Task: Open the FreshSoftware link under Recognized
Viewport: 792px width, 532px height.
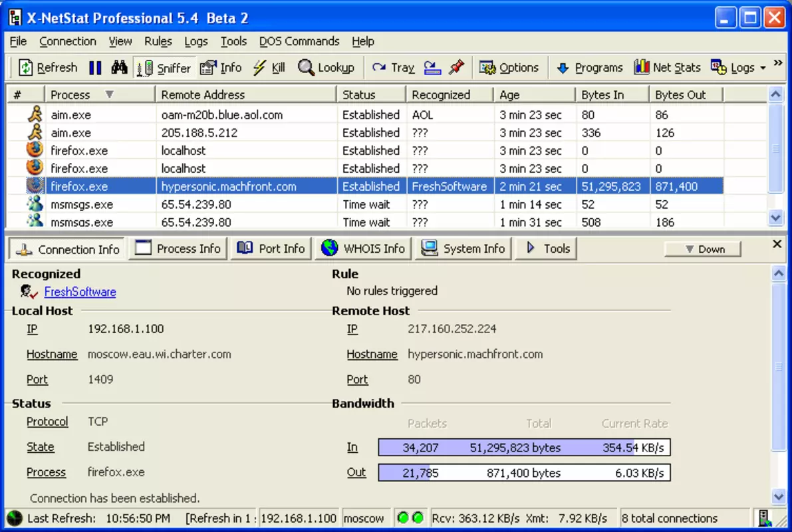Action: 80,291
